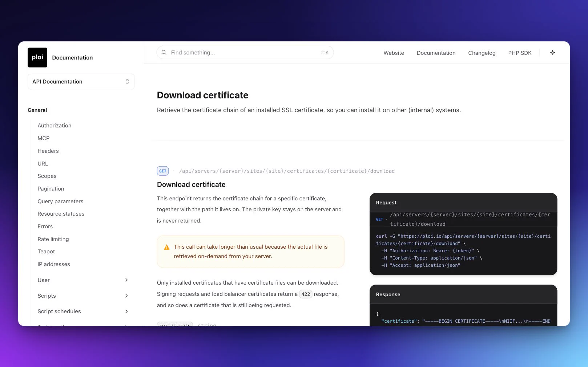
Task: Click the Request panel header
Action: click(463, 203)
